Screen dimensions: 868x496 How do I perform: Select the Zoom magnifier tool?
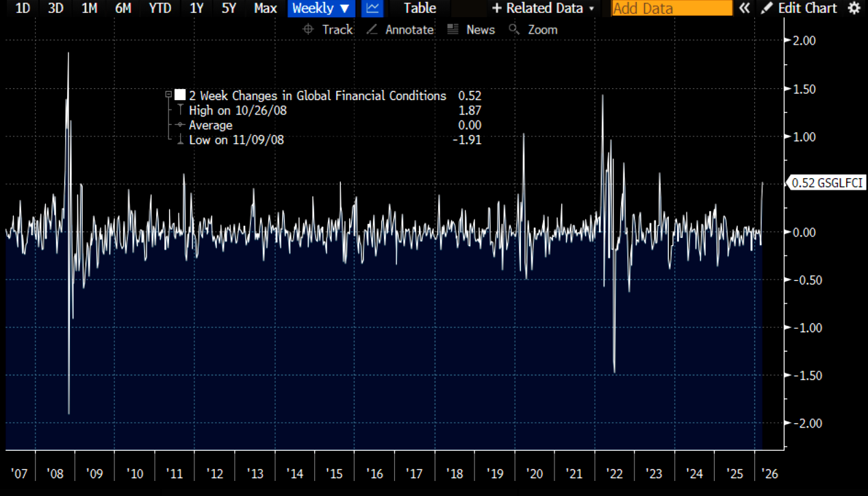513,29
